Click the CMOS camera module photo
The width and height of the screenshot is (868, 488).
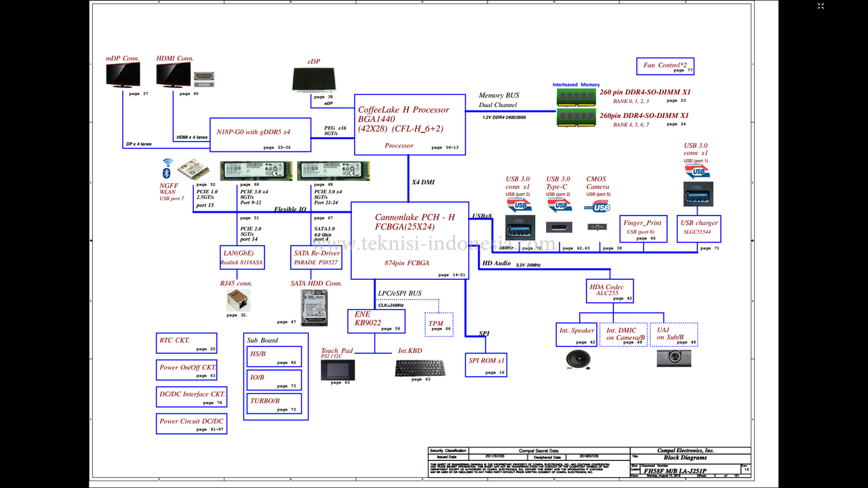click(597, 227)
